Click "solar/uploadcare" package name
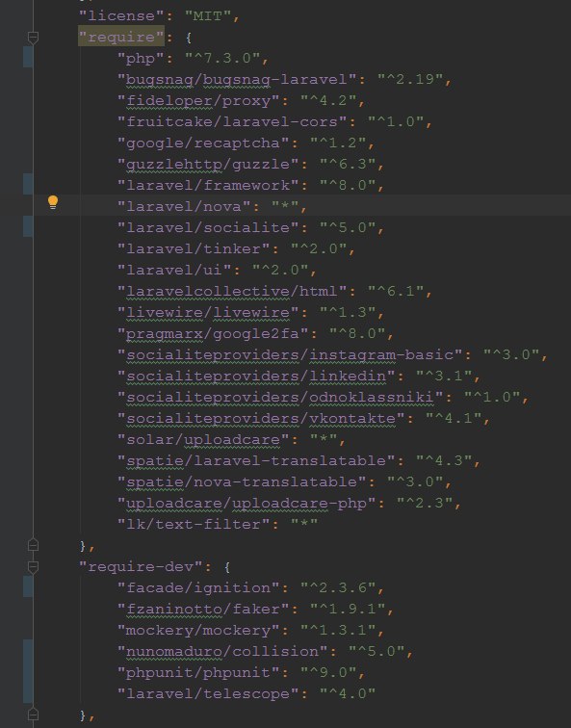 [203, 439]
